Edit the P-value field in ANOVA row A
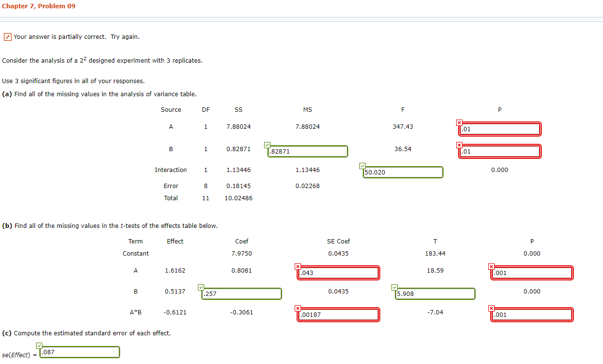603x364 pixels. pyautogui.click(x=500, y=129)
